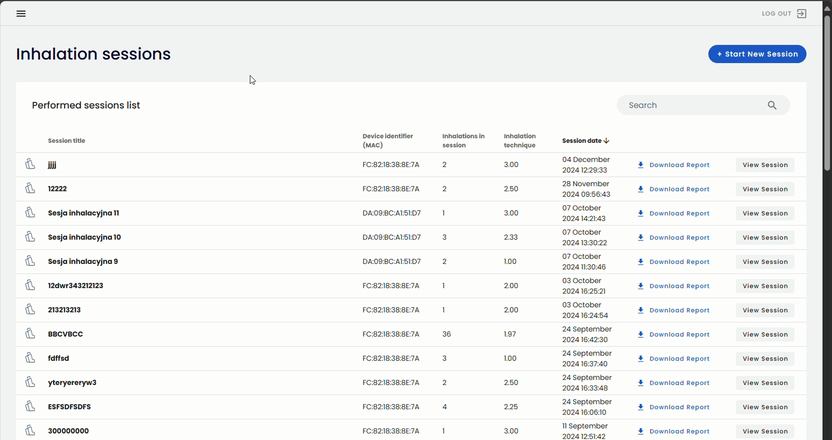Image resolution: width=832 pixels, height=440 pixels.
Task: View Session for jjjj
Action: click(765, 165)
